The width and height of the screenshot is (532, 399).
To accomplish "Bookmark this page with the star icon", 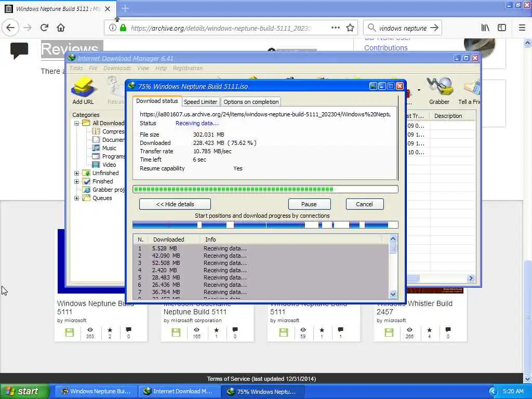I will (350, 28).
